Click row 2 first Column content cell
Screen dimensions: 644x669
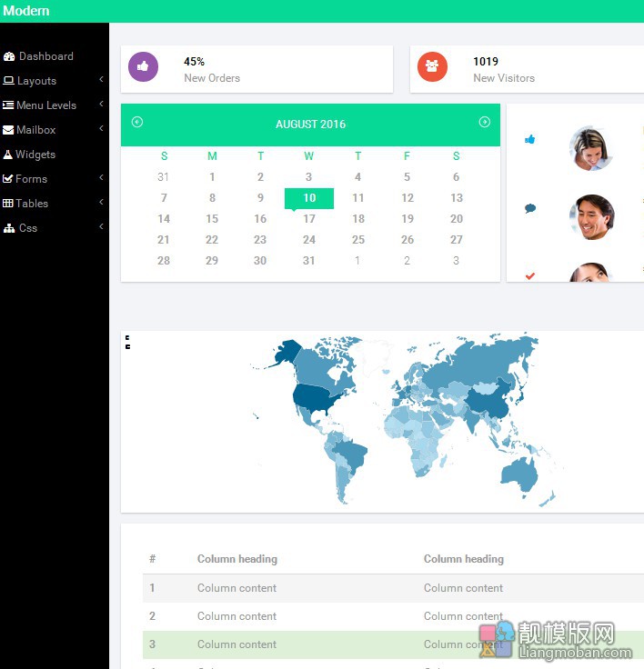[236, 616]
